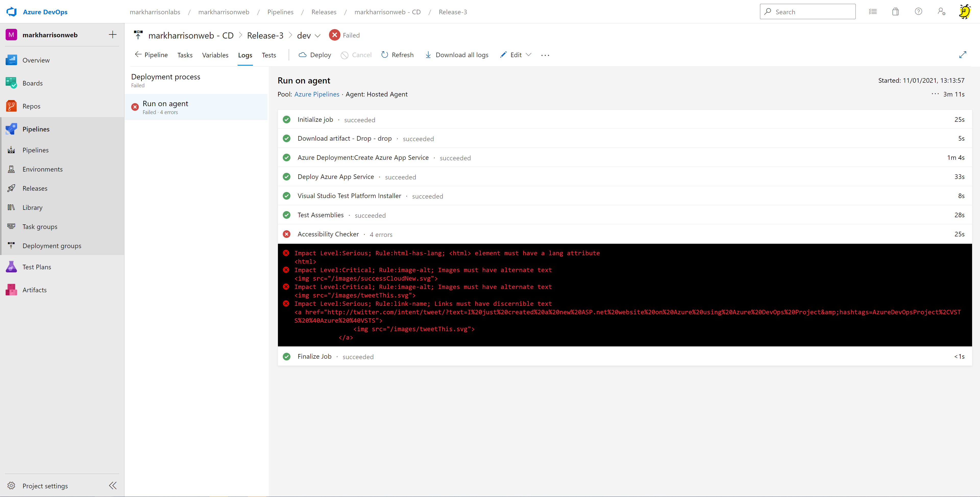Open the Marketplace shopping bag icon
This screenshot has height=497, width=980.
click(896, 12)
